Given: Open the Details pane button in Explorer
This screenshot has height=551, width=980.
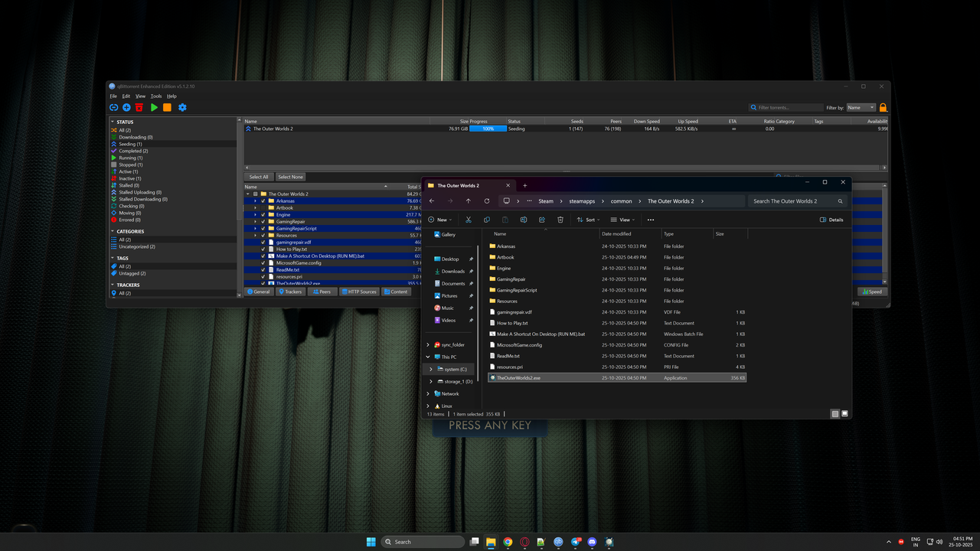Looking at the screenshot, I should 831,220.
